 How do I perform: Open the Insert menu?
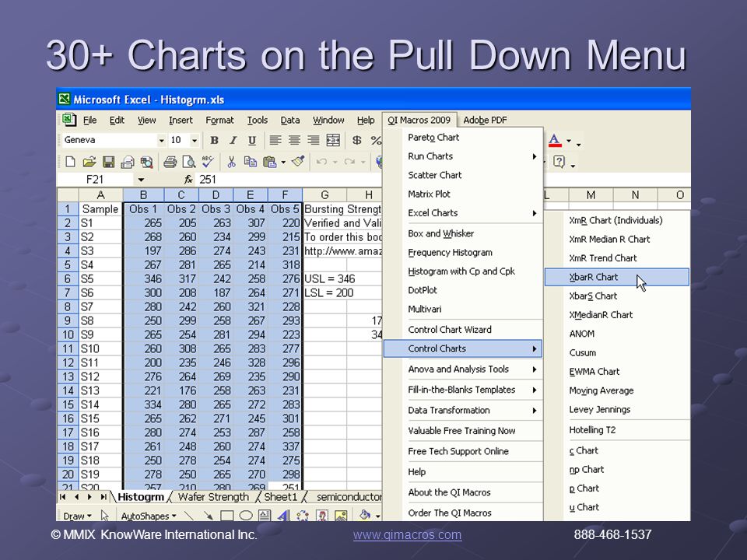[181, 121]
